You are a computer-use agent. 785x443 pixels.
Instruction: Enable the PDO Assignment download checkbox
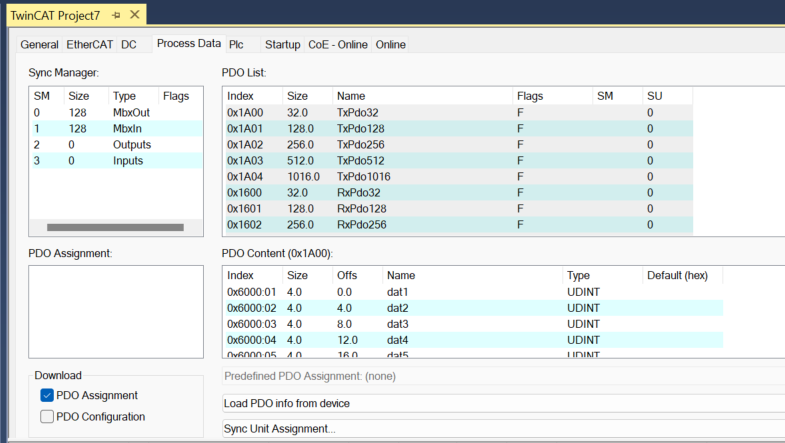coord(47,395)
